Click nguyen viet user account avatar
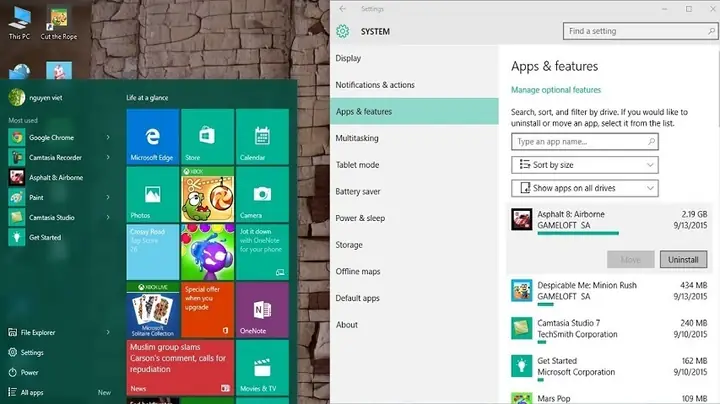The image size is (720, 404). click(17, 97)
